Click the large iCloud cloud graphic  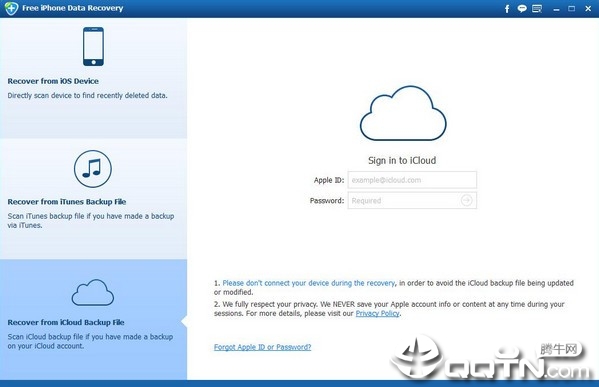pyautogui.click(x=403, y=113)
